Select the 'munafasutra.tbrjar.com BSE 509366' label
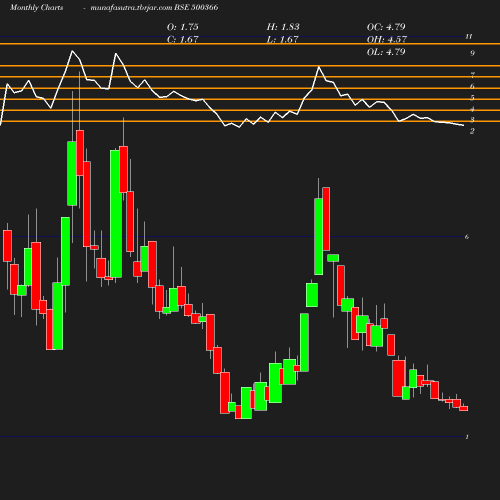Screen dimensions: 500x500 click(x=154, y=8)
